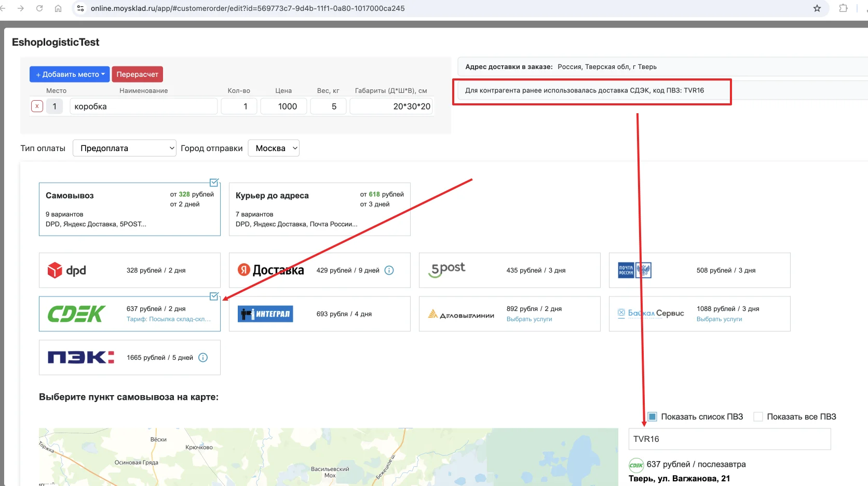Expand 'Город отправки' Москва dropdown
Screen dimensions: 868x486
274,148
